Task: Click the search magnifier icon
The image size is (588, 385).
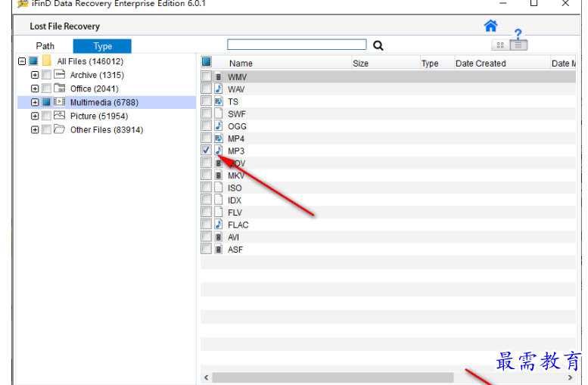Action: pos(378,45)
